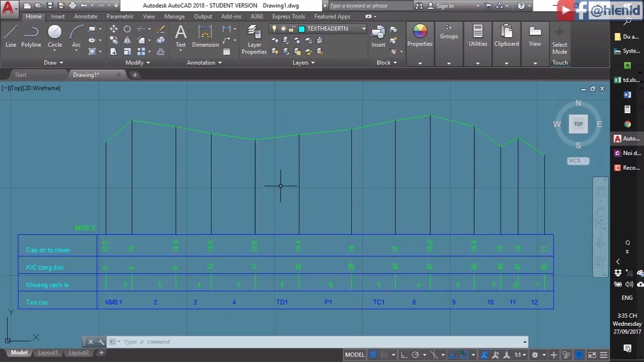The image size is (644, 362).
Task: Toggle object snap in status bar
Action: coord(464,354)
